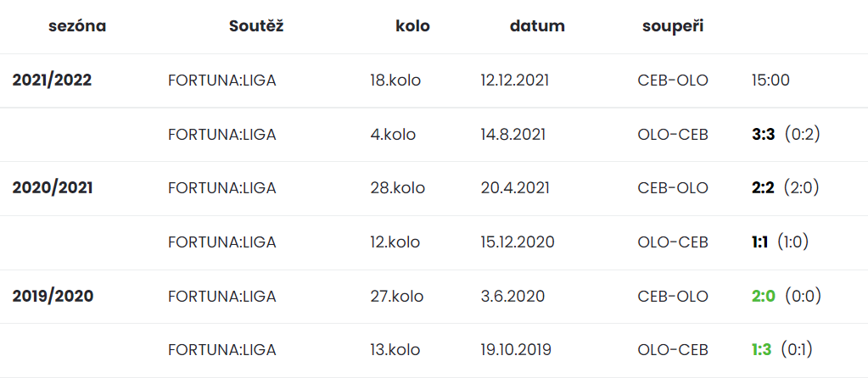
Task: Click the sezóna column header
Action: [77, 26]
